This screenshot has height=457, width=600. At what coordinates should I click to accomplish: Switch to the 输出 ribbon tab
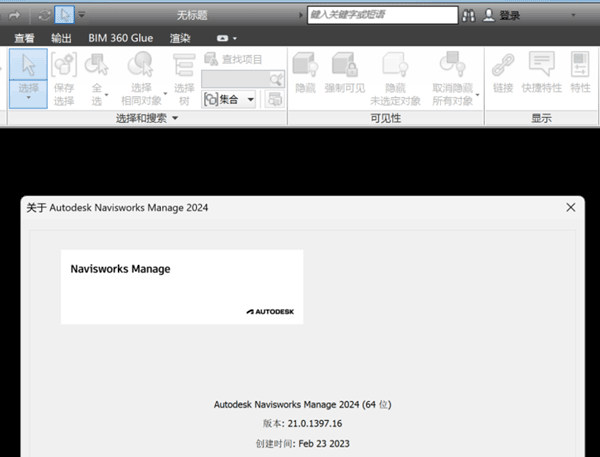pyautogui.click(x=61, y=38)
